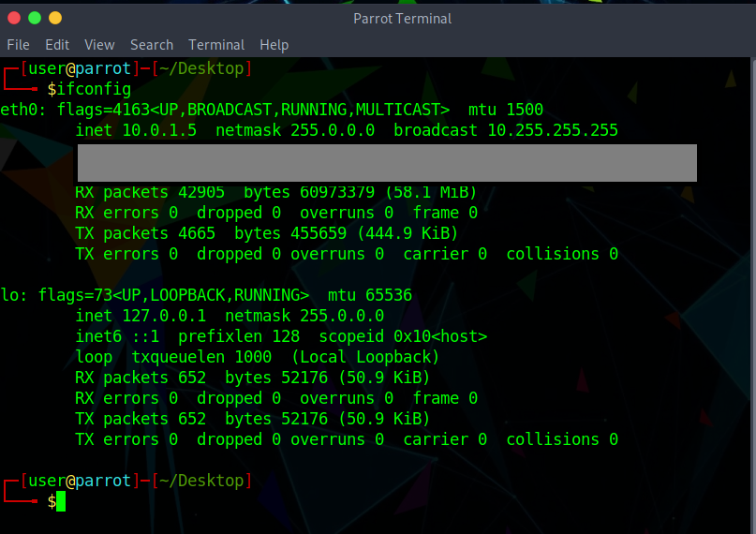This screenshot has height=534, width=756.
Task: Open the Search menu
Action: click(152, 45)
